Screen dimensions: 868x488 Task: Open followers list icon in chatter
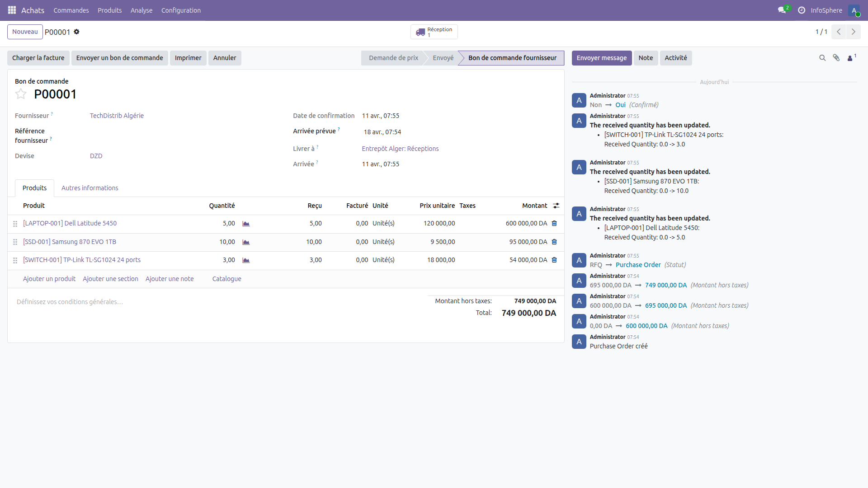(851, 58)
